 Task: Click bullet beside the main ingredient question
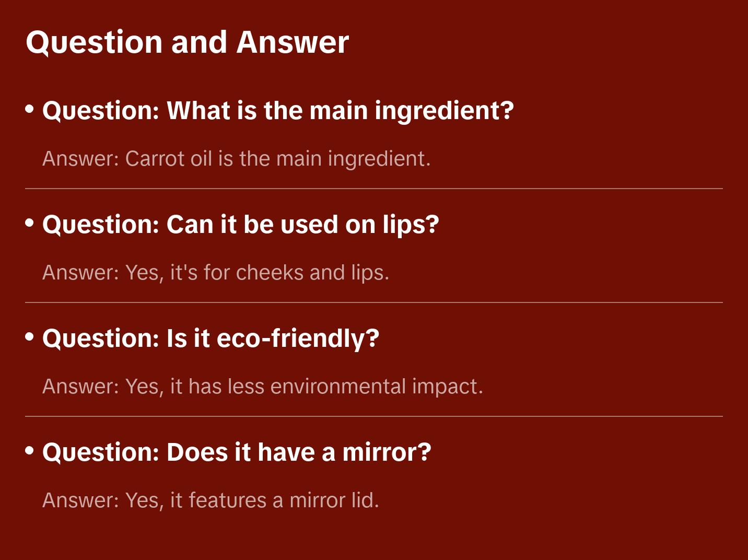[x=30, y=109]
